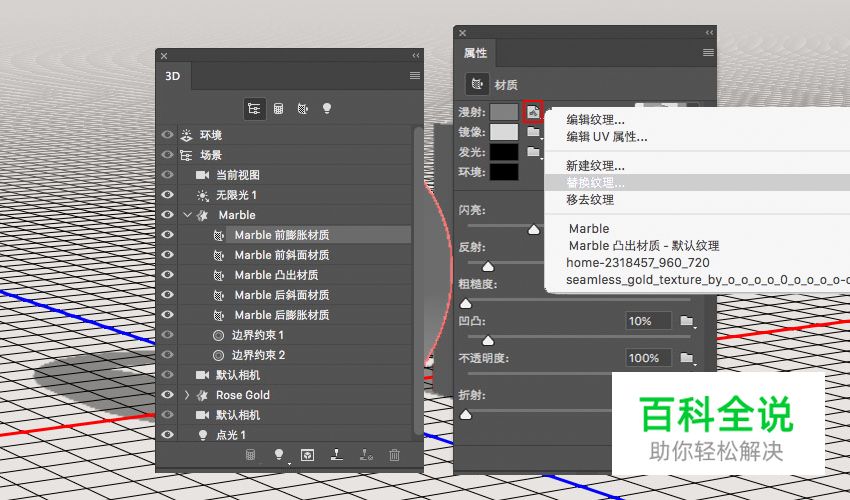
Task: Toggle visibility of 环境 layer
Action: 168,134
